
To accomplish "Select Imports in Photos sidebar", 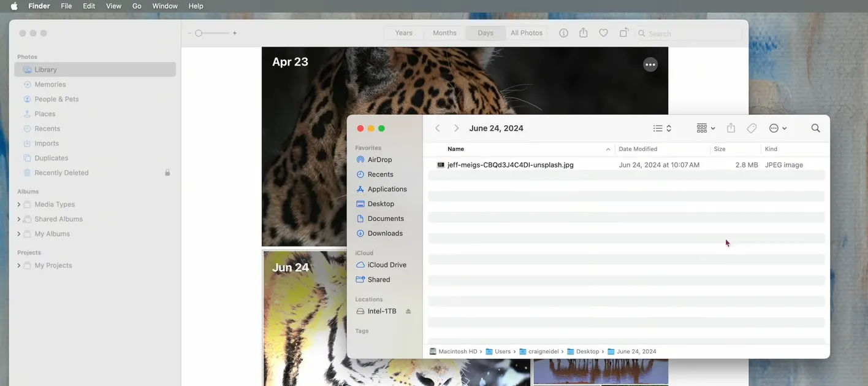I will (x=95, y=144).
